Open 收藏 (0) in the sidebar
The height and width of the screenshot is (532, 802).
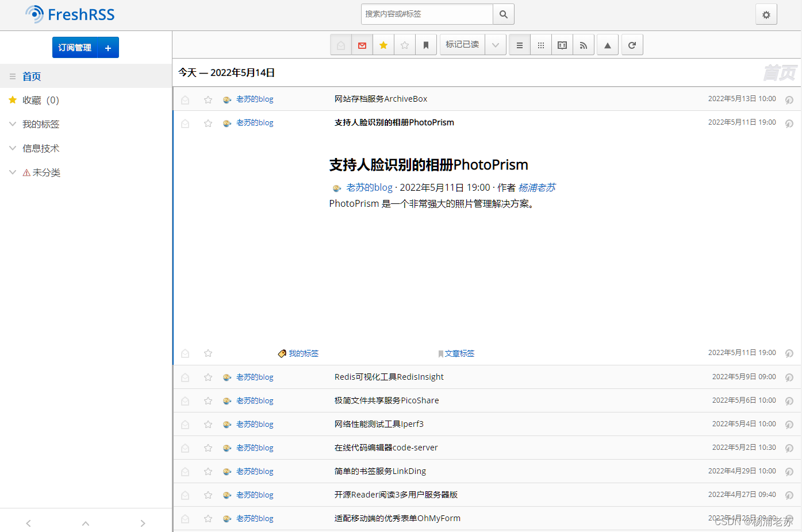point(40,100)
